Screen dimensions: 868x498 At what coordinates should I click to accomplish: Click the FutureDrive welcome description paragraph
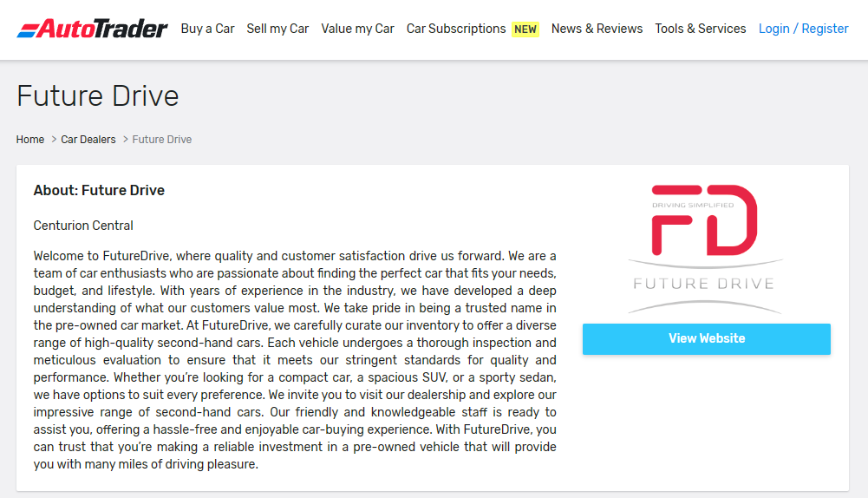295,360
